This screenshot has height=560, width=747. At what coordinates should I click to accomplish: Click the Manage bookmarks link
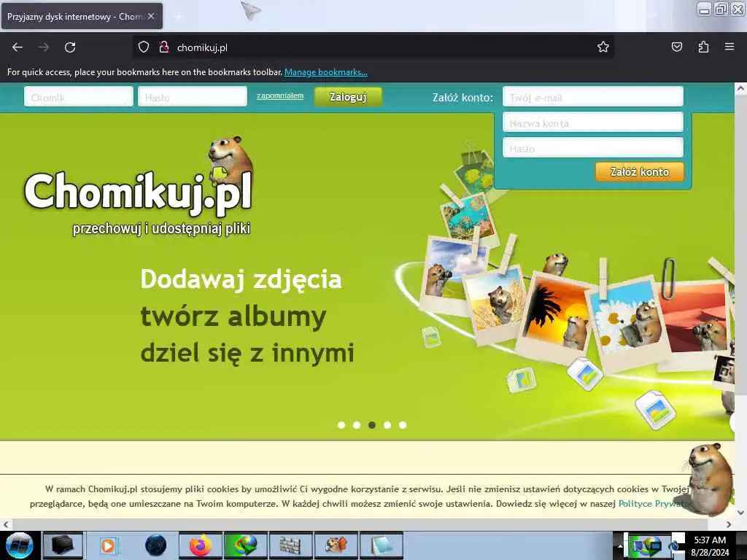tap(326, 72)
